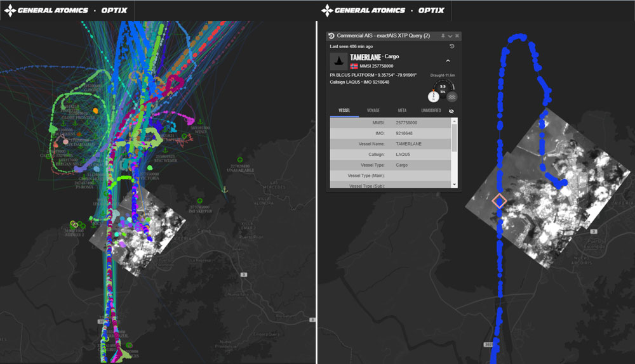This screenshot has width=635, height=364.
Task: Click the yellow anchor icon near Las Mercedes
Action: 225,189
